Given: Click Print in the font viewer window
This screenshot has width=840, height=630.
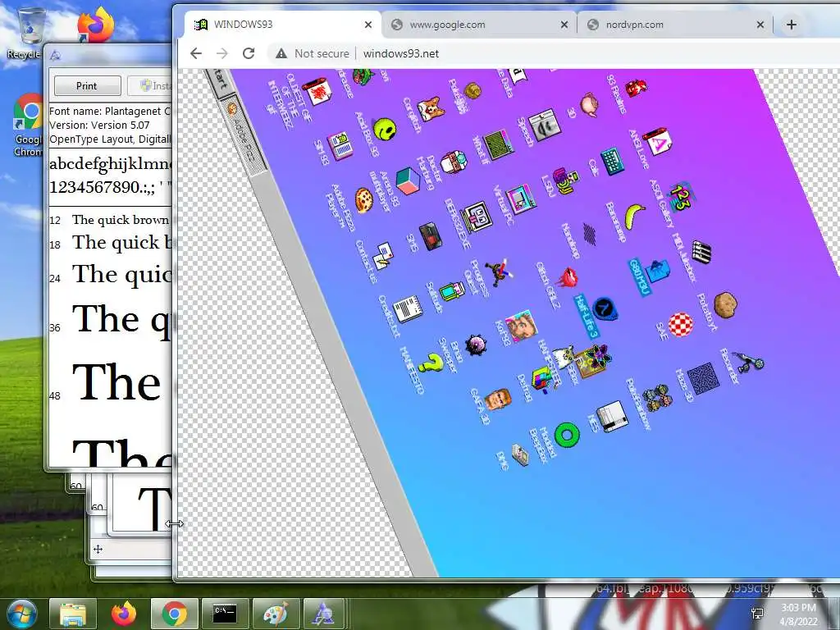Looking at the screenshot, I should [x=87, y=85].
